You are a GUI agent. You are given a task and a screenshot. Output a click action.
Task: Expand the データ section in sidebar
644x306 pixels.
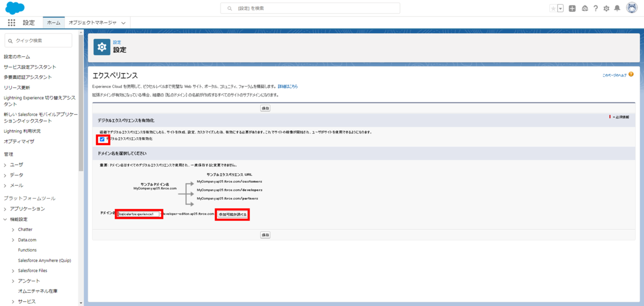[x=5, y=175]
